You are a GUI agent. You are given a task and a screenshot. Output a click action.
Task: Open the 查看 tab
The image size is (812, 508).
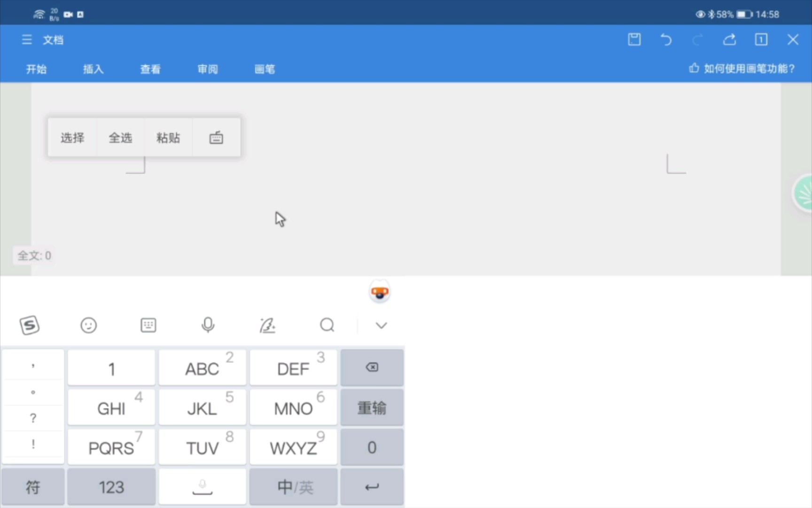click(150, 69)
